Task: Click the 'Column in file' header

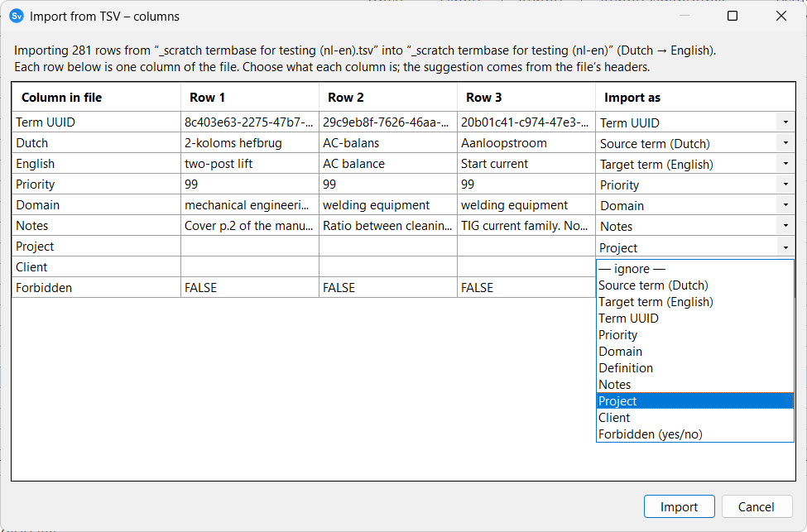Action: 96,98
